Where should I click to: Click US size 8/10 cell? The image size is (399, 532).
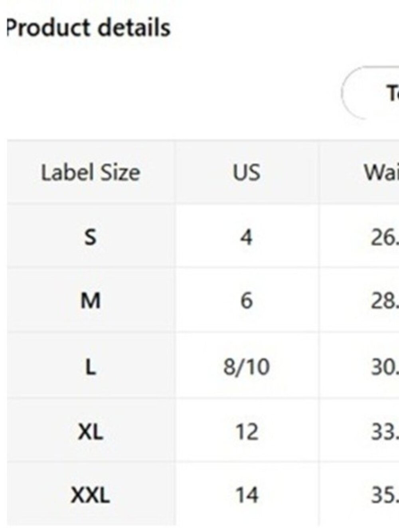247,366
